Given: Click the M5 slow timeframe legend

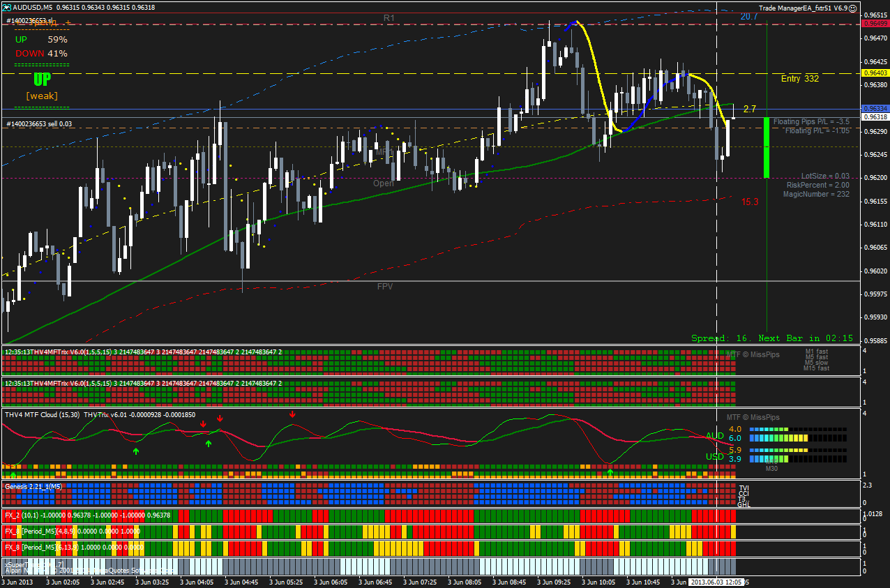Looking at the screenshot, I should tap(816, 363).
